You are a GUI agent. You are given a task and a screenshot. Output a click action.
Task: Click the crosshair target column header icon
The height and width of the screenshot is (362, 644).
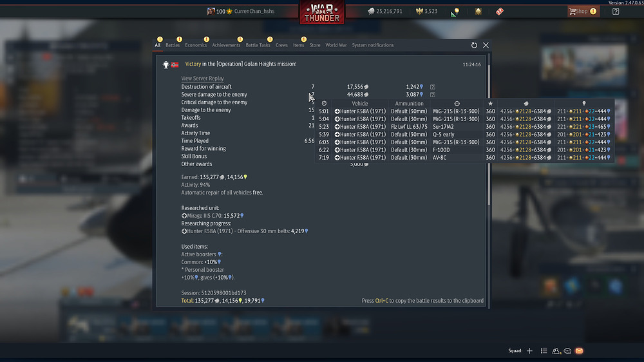click(457, 104)
